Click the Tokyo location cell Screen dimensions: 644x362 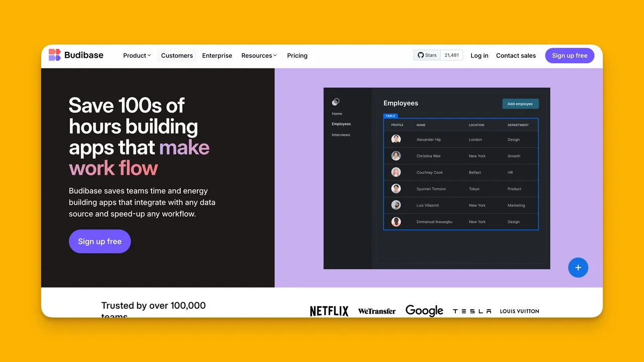[x=474, y=189]
